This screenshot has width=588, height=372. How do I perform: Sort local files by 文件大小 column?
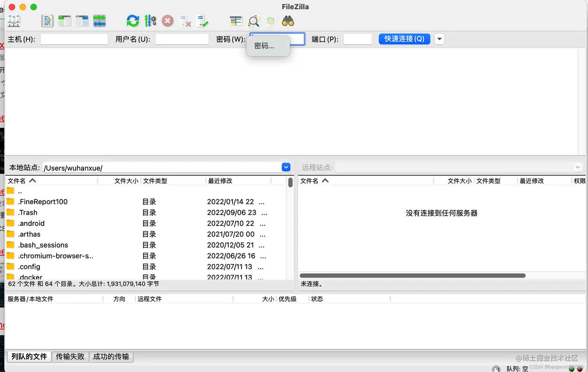coord(119,181)
